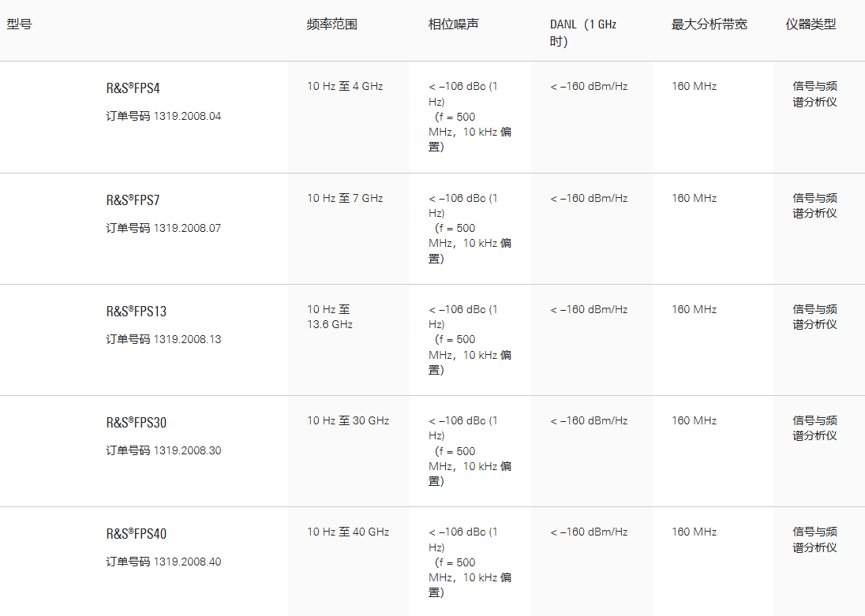865x616 pixels.
Task: Open the R&S FPS7 model link
Action: pyautogui.click(x=133, y=200)
